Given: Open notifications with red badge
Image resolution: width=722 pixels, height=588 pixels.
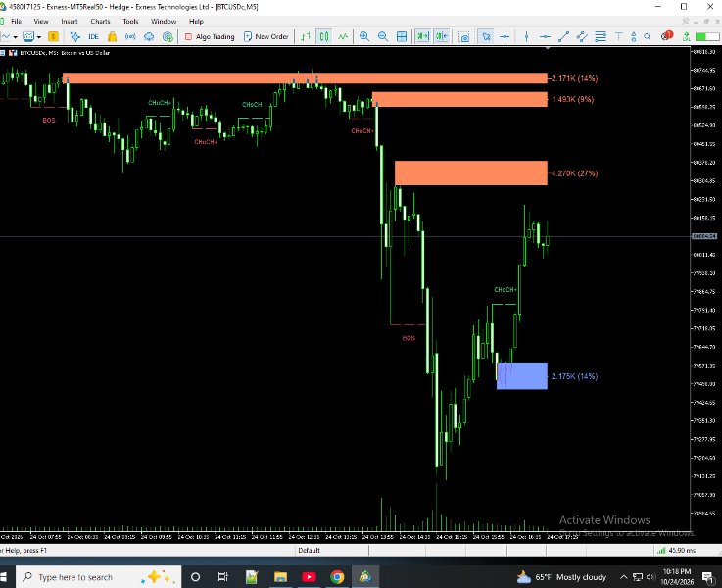Looking at the screenshot, I should 666,36.
